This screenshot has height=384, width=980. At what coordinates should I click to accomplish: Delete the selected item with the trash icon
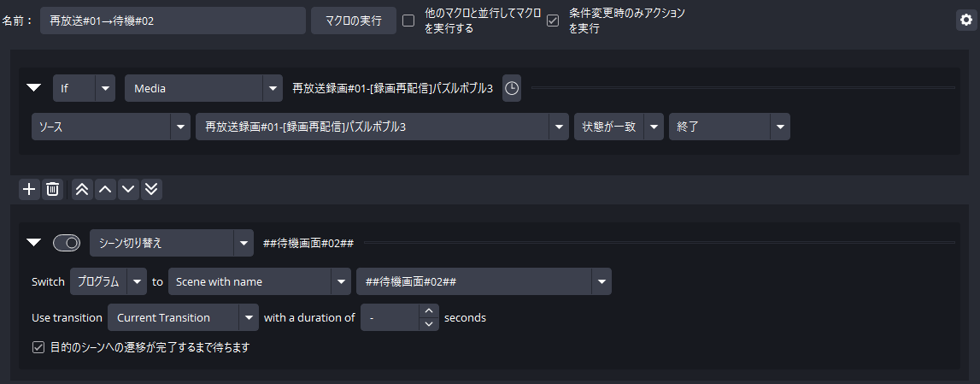pyautogui.click(x=52, y=189)
